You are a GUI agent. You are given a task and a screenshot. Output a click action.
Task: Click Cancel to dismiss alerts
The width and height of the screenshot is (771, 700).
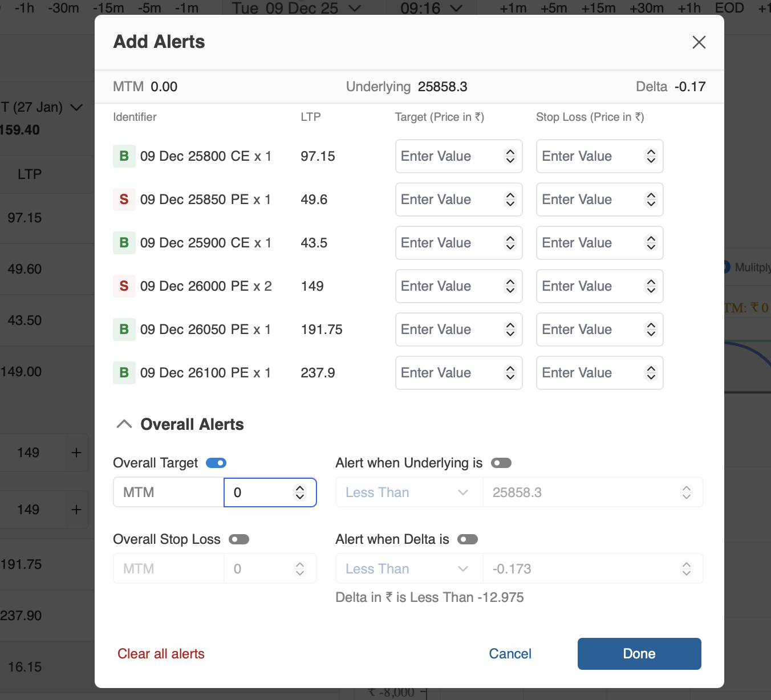[510, 654]
